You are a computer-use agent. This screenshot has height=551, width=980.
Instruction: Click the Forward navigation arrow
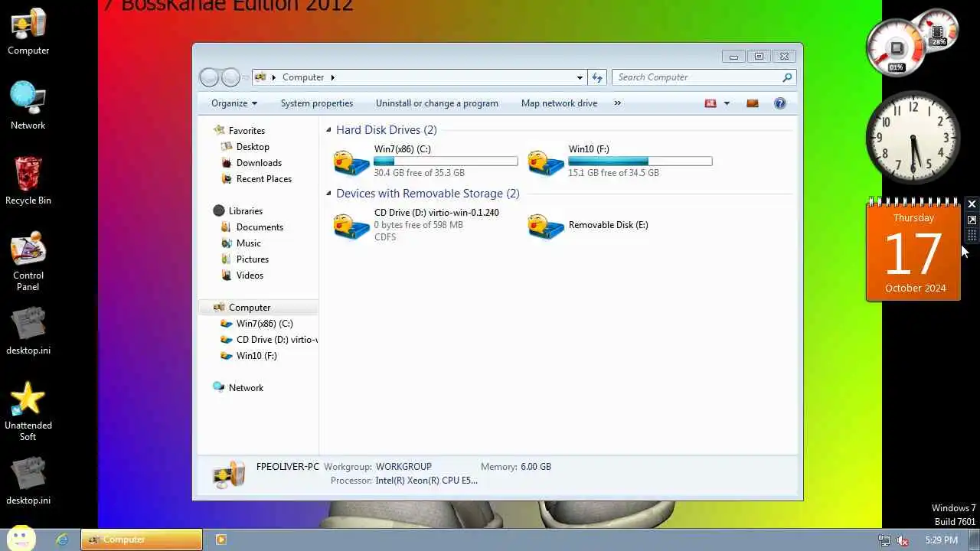coord(230,77)
